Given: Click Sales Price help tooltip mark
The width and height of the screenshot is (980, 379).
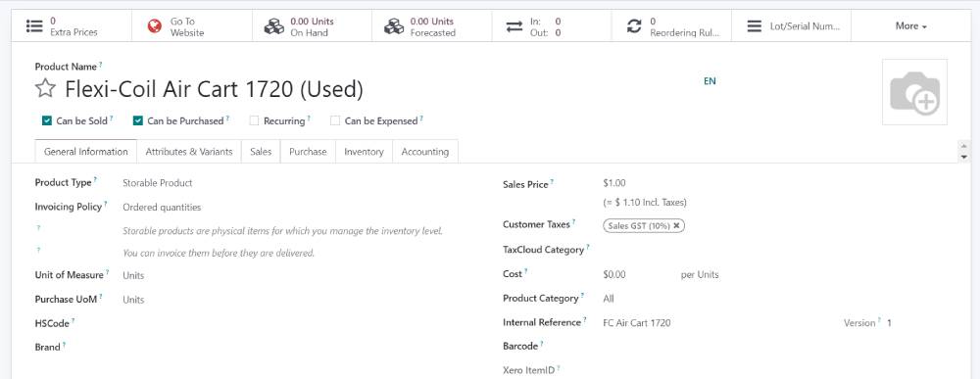Looking at the screenshot, I should (x=552, y=182).
